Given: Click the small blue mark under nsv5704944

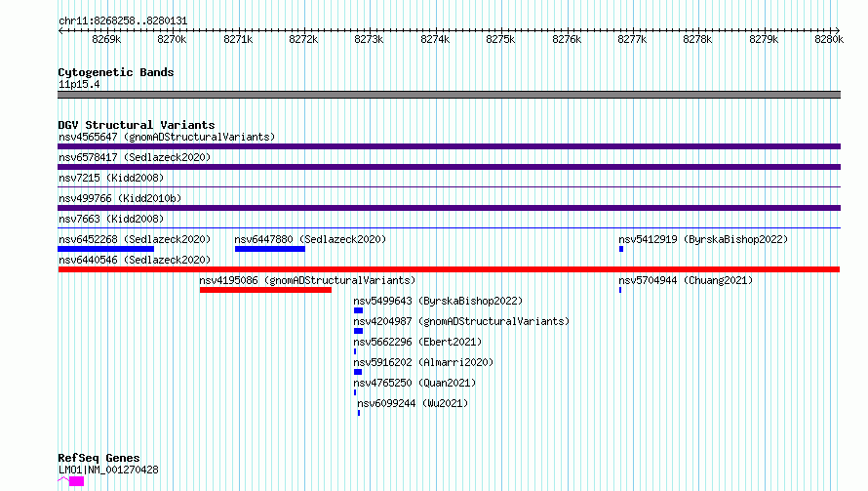Looking at the screenshot, I should [x=620, y=290].
